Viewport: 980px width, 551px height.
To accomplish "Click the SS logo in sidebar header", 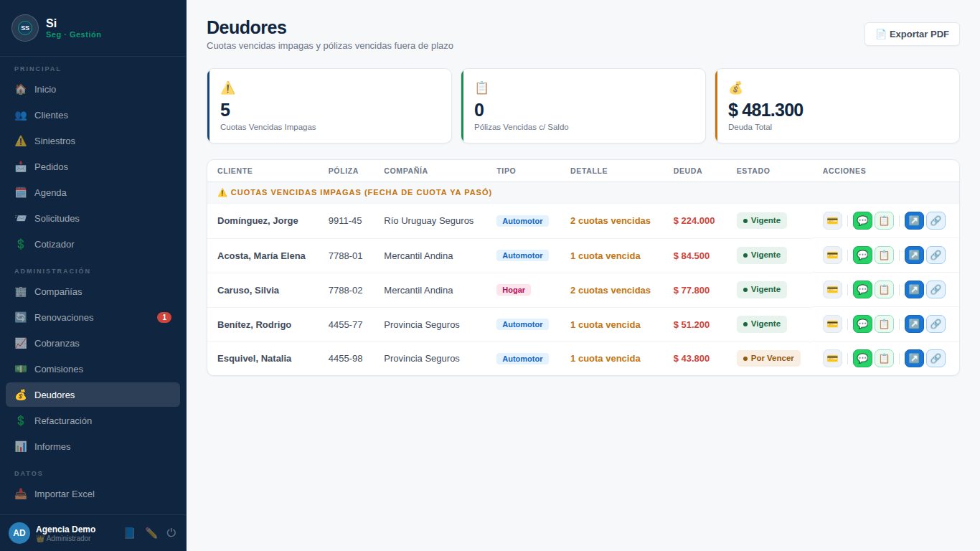I will click(x=25, y=28).
